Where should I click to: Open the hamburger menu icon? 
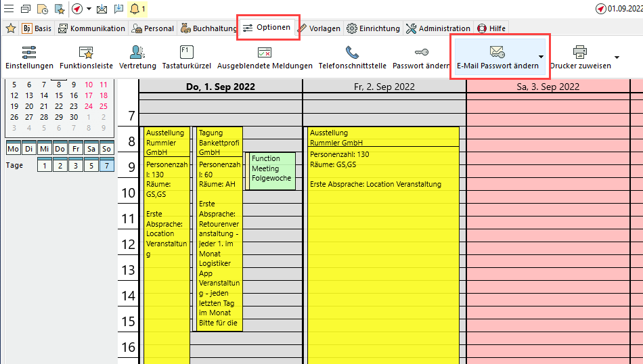pos(8,9)
